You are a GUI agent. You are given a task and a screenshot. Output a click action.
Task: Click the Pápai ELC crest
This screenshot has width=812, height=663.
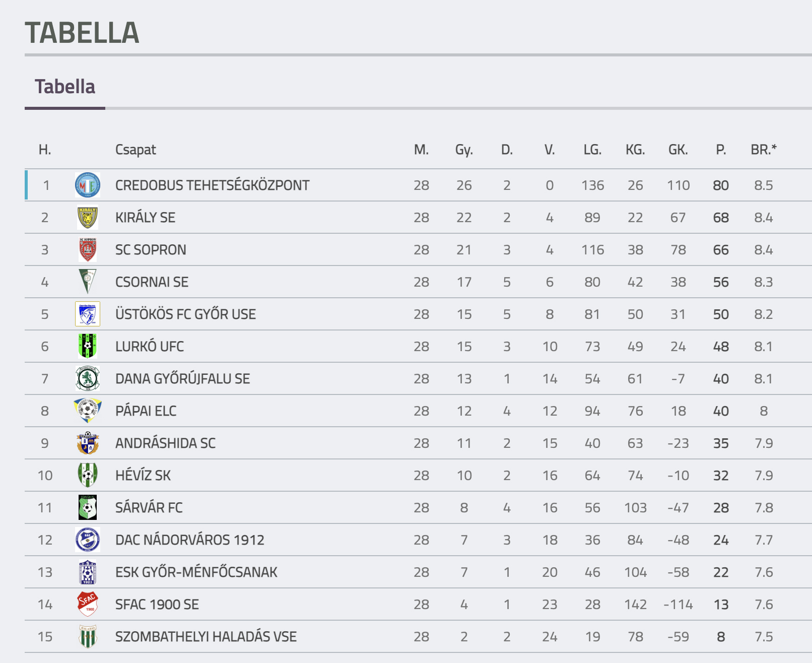(x=88, y=411)
